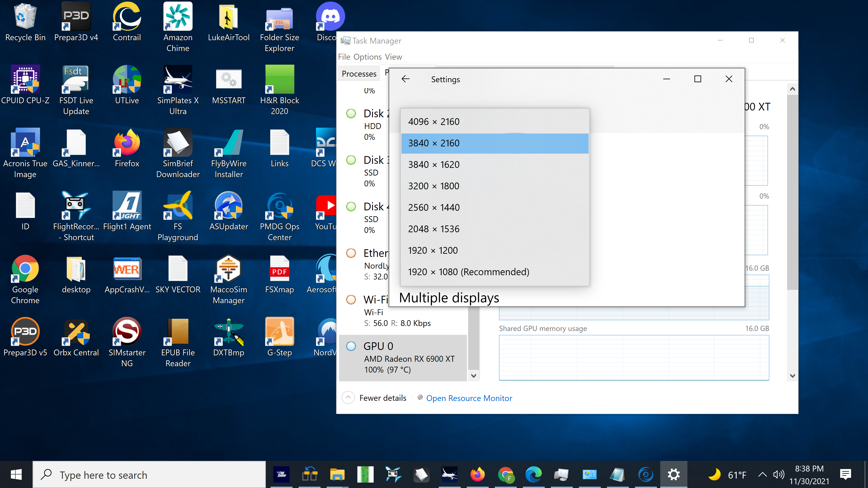Image resolution: width=868 pixels, height=488 pixels.
Task: Click the SIMstarter NG desktop icon
Action: tap(127, 342)
